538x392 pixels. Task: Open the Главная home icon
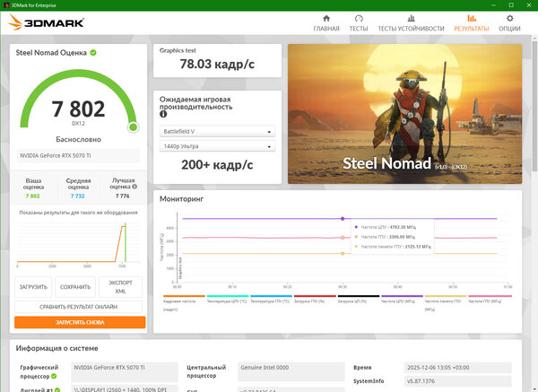point(326,18)
